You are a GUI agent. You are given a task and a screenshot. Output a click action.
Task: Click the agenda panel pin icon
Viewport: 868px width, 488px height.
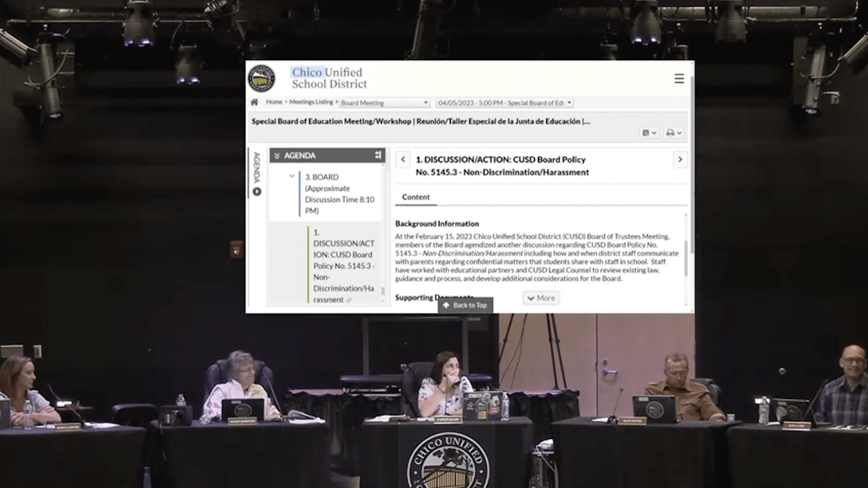pyautogui.click(x=378, y=155)
